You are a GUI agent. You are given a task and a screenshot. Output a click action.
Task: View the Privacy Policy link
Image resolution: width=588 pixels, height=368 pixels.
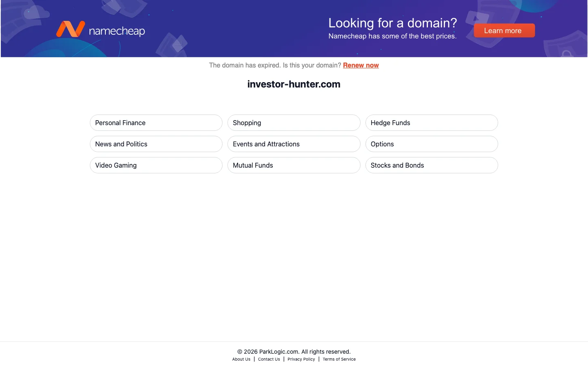(x=301, y=359)
